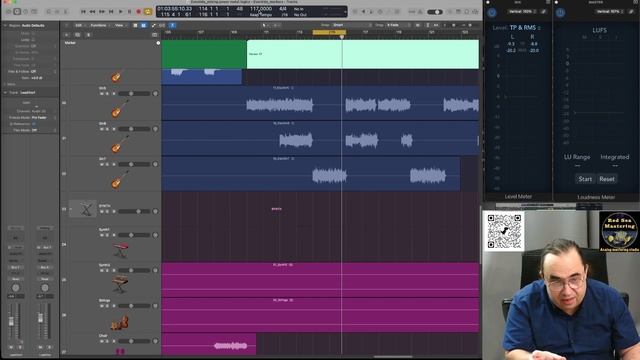Viewport: 640px width, 360px height.
Task: Tick the Mute checkbox in Region inspector
Action: [33, 33]
